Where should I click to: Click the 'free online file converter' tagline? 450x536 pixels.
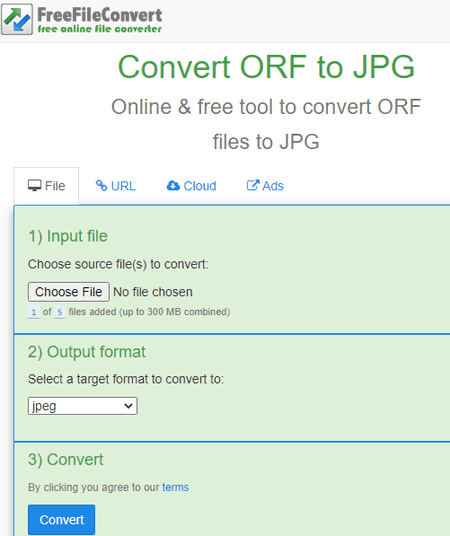point(100,29)
